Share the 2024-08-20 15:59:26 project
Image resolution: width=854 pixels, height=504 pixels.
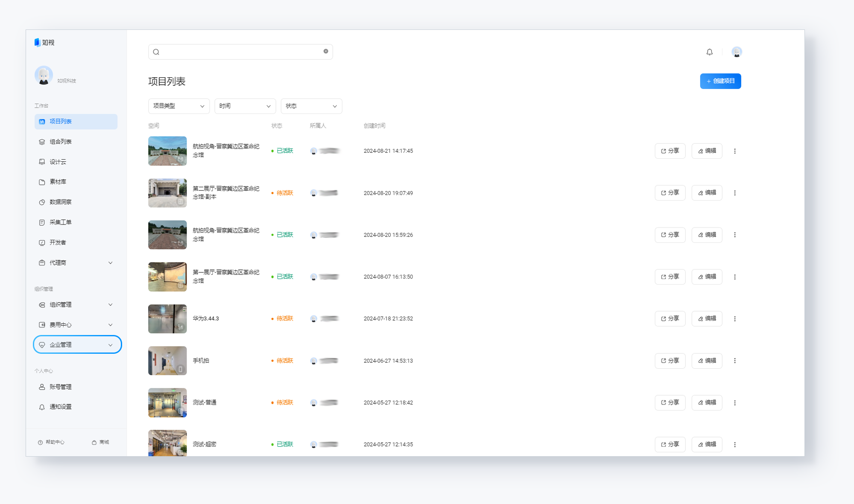(670, 235)
